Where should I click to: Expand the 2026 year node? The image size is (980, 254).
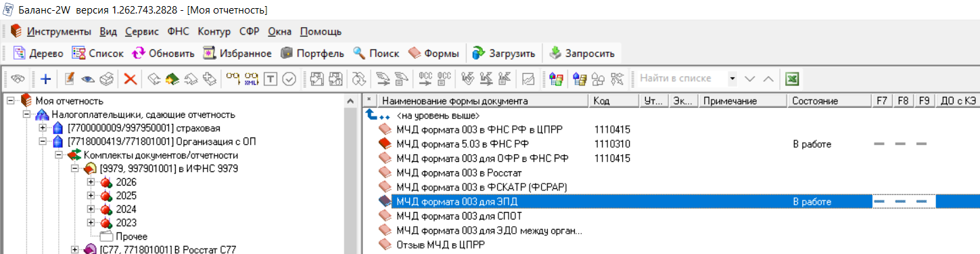pos(91,182)
